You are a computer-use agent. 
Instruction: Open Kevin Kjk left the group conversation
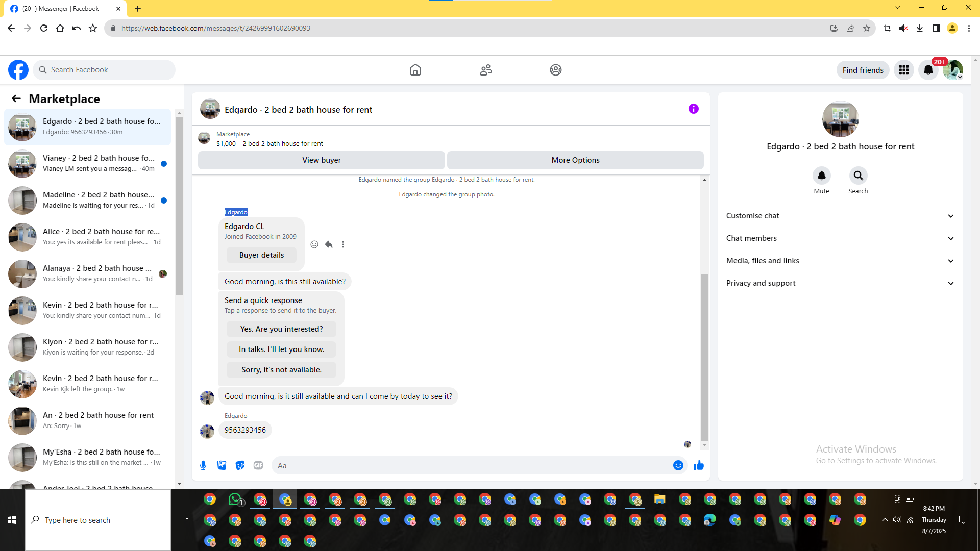[x=88, y=384]
